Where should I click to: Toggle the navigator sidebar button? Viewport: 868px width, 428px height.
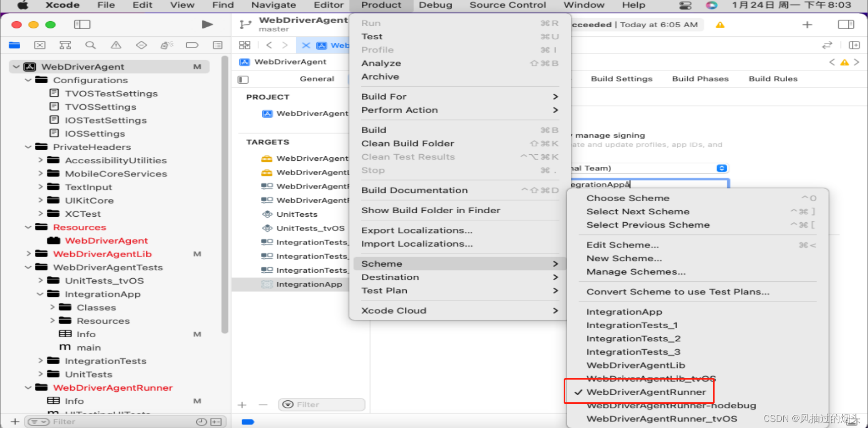[x=82, y=24]
